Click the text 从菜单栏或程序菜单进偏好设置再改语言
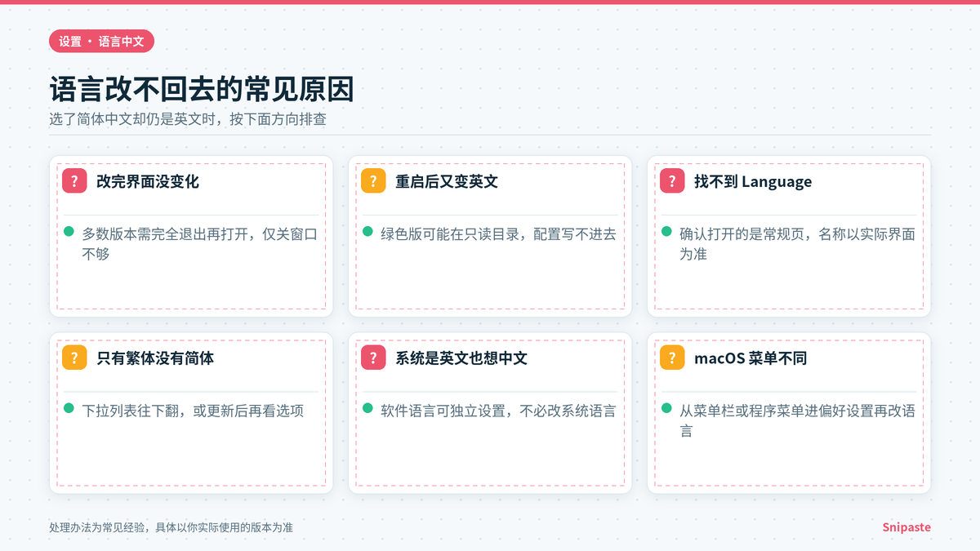 tap(798, 420)
